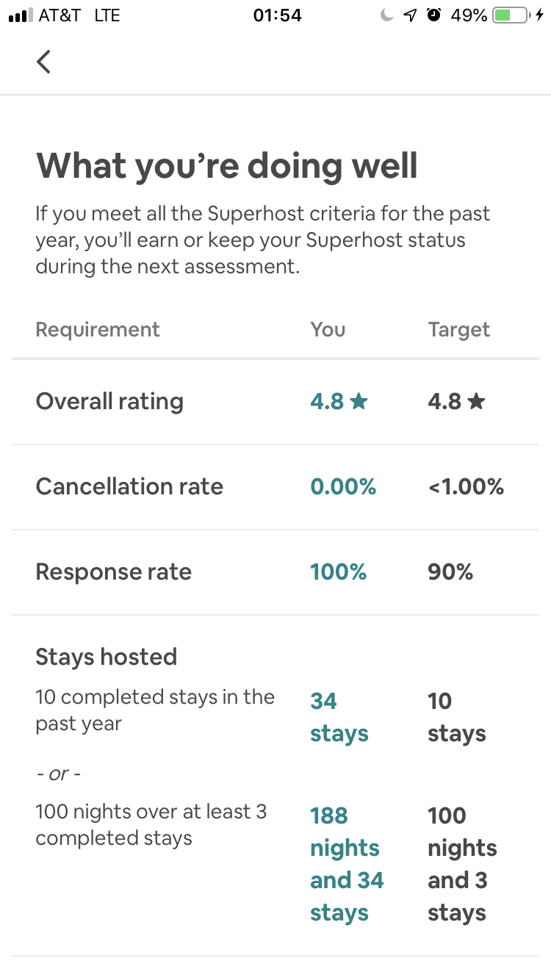Tap the alarm clock status icon
This screenshot has width=551, height=980.
[x=433, y=15]
